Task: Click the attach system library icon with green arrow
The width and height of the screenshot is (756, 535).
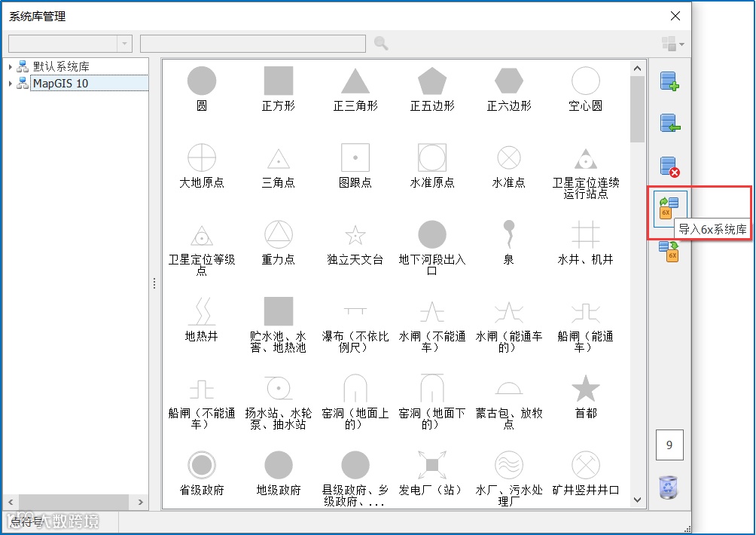Action: pos(669,124)
